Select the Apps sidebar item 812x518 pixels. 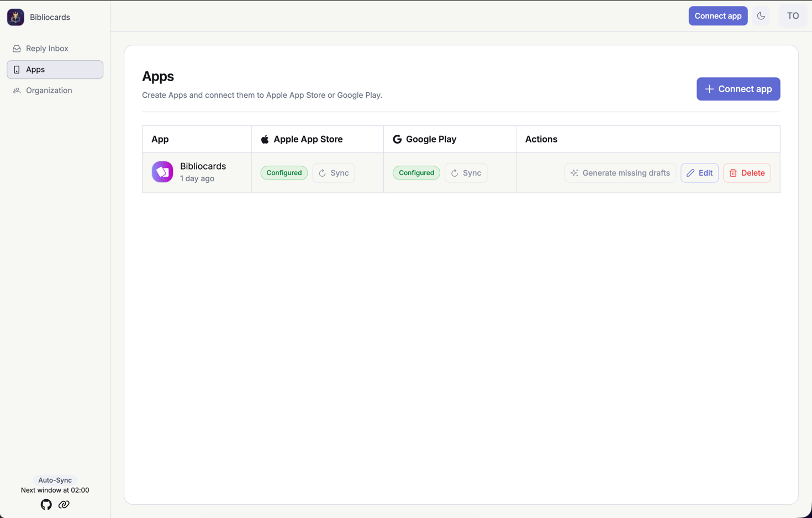55,70
